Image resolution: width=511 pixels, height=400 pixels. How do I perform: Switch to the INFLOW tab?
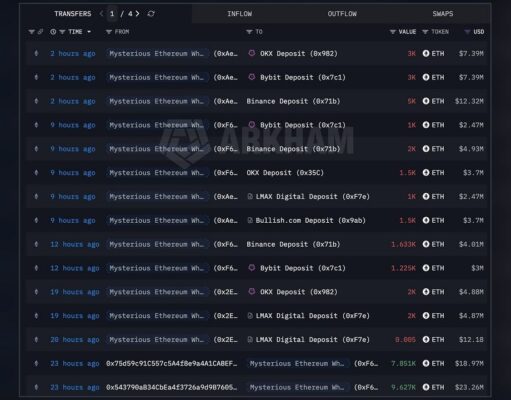coord(240,14)
